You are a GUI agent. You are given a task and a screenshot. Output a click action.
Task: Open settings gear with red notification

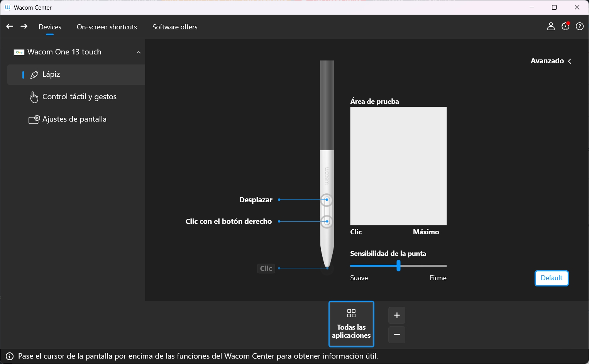pyautogui.click(x=565, y=26)
